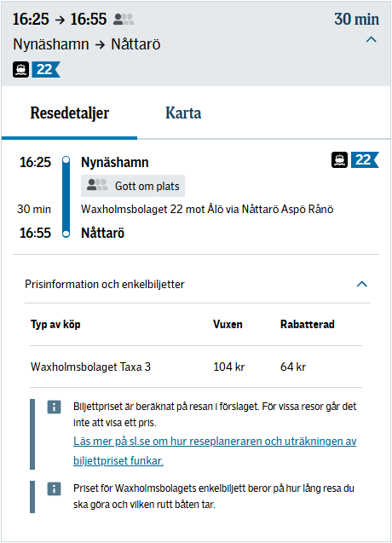Click the Gott om plats occupancy badge
Screen dimensions: 392x543
133,186
